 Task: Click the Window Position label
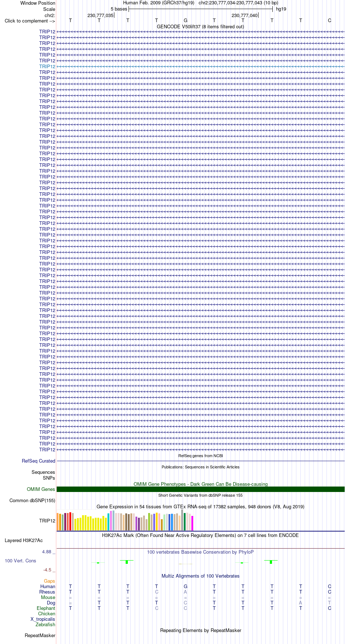[38, 3]
